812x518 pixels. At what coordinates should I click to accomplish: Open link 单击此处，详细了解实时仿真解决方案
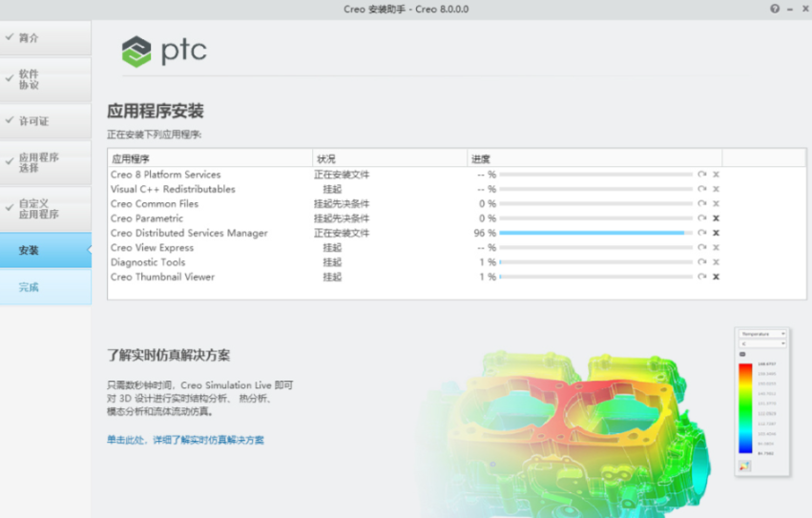tap(185, 440)
